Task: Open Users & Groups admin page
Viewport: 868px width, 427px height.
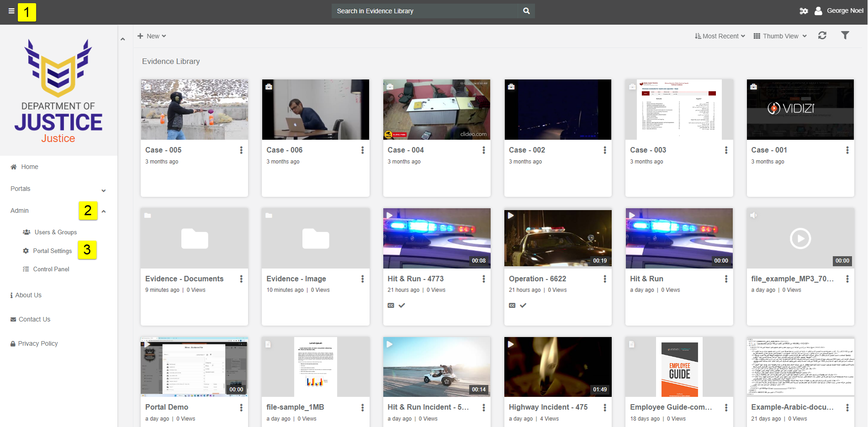Action: (x=50, y=232)
